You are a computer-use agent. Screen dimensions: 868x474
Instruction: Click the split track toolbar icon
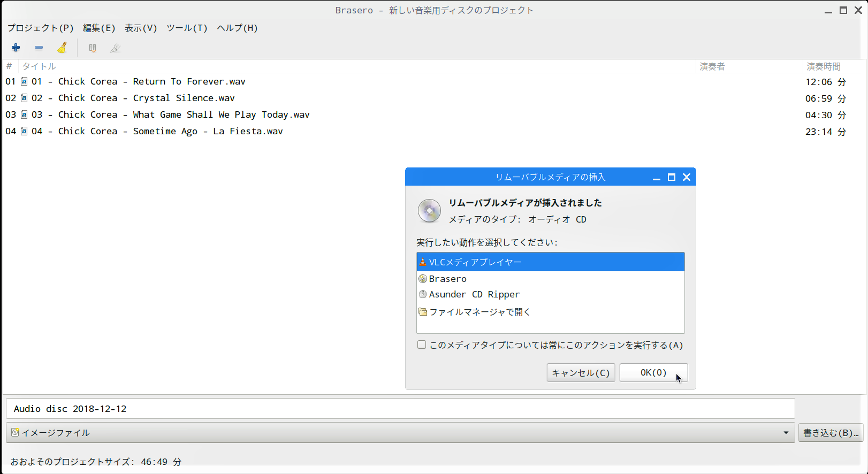115,48
